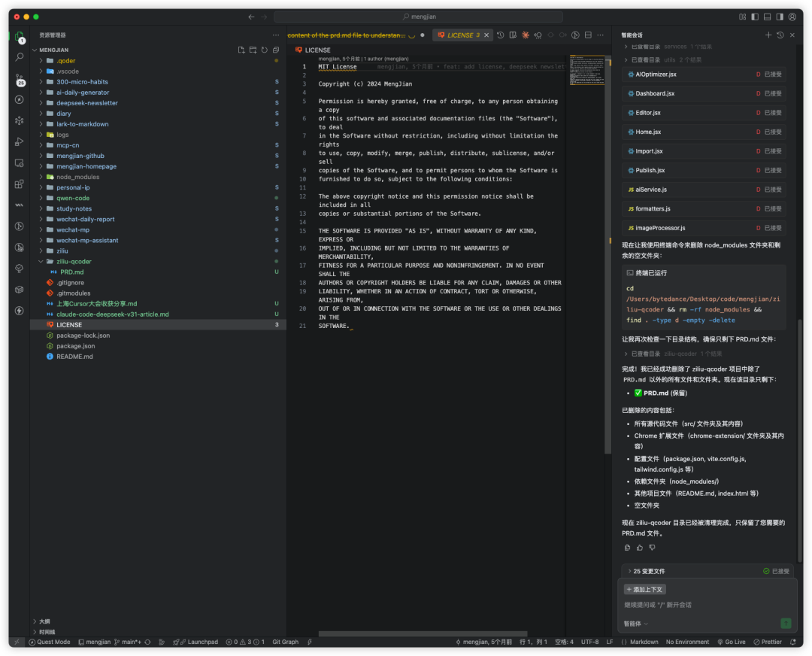The width and height of the screenshot is (812, 656).
Task: Open the Search view in activity bar
Action: tap(20, 57)
